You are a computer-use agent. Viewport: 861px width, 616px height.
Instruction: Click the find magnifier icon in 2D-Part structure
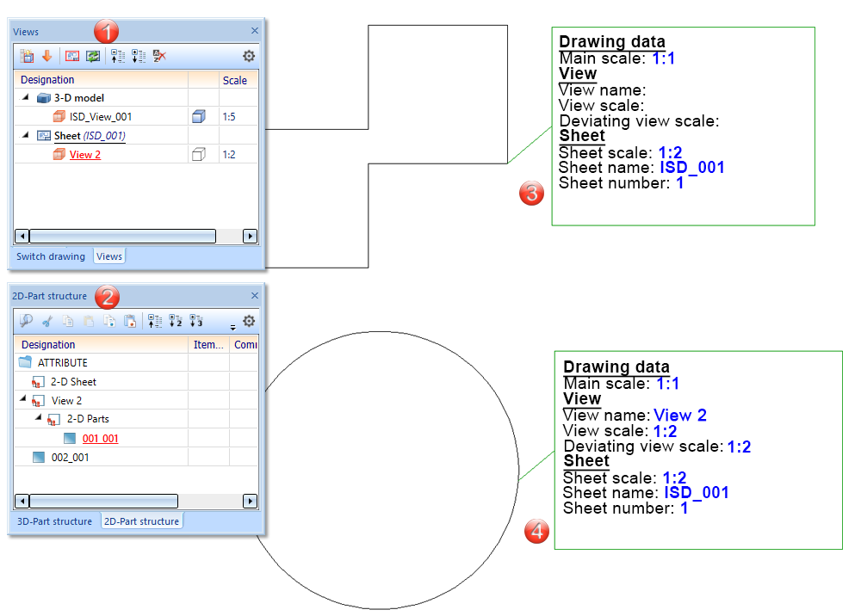(26, 321)
